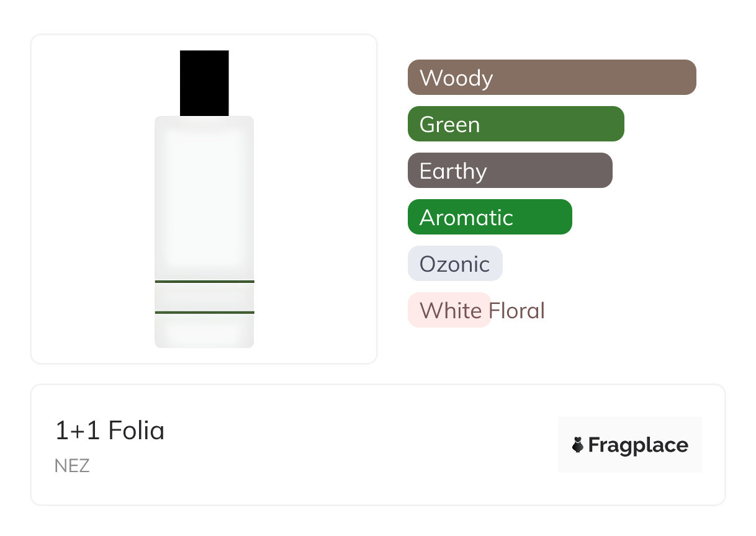Click the bottle band between the green stripes
Image resolution: width=756 pixels, height=536 pixels.
[204, 297]
